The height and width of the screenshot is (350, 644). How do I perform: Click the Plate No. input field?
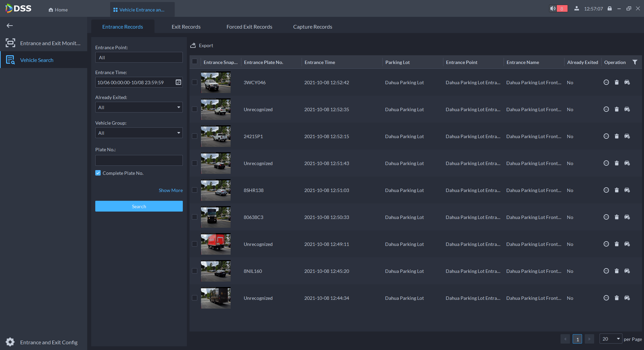(x=139, y=160)
